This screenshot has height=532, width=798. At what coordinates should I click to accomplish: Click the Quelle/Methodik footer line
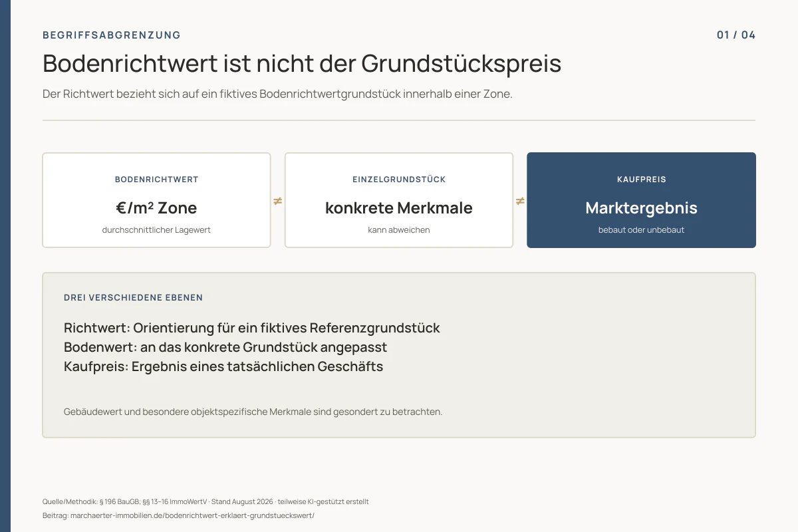pos(205,501)
